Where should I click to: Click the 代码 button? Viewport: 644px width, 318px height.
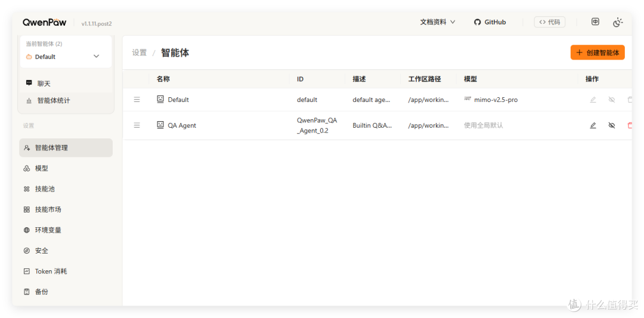pyautogui.click(x=550, y=22)
